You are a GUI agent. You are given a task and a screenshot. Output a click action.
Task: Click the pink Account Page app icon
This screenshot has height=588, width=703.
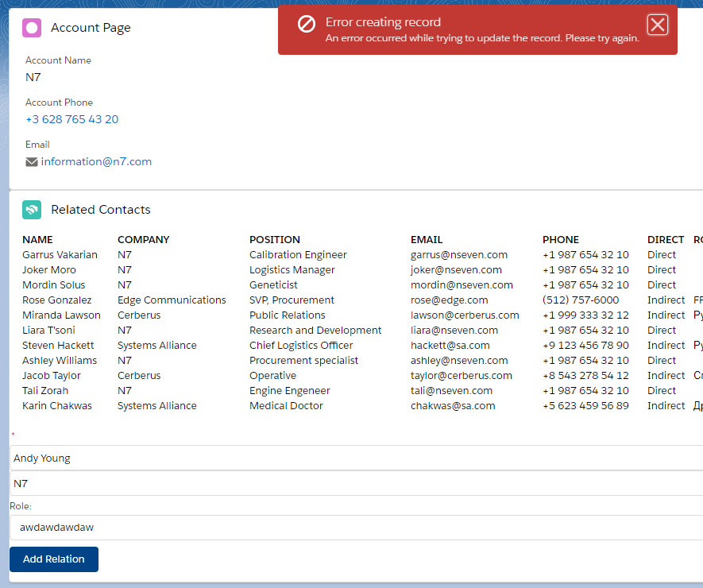point(30,27)
